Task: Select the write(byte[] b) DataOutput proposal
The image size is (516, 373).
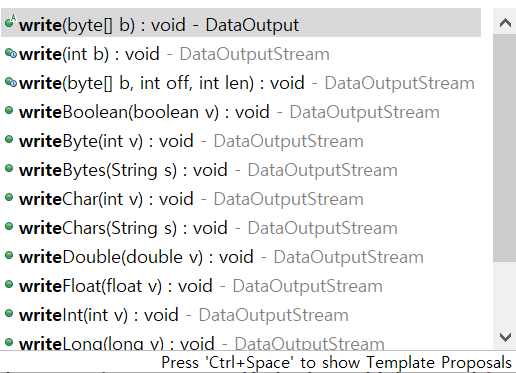Action: coord(241,22)
